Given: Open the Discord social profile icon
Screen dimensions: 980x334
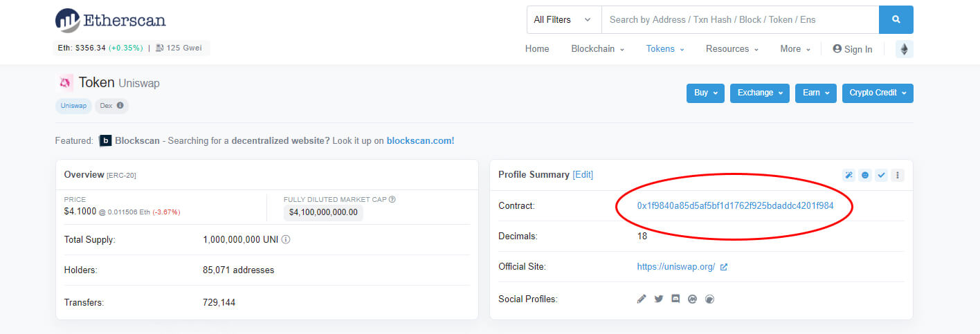Looking at the screenshot, I should (x=675, y=299).
